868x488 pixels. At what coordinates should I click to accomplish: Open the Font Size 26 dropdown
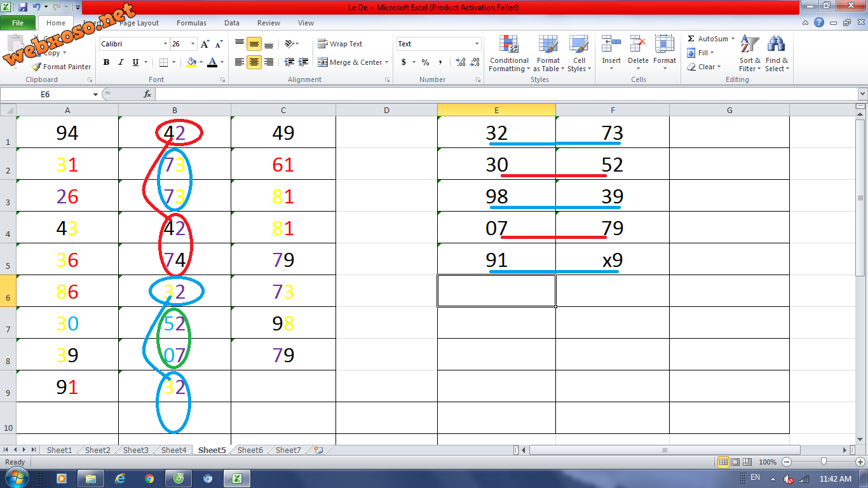(193, 44)
